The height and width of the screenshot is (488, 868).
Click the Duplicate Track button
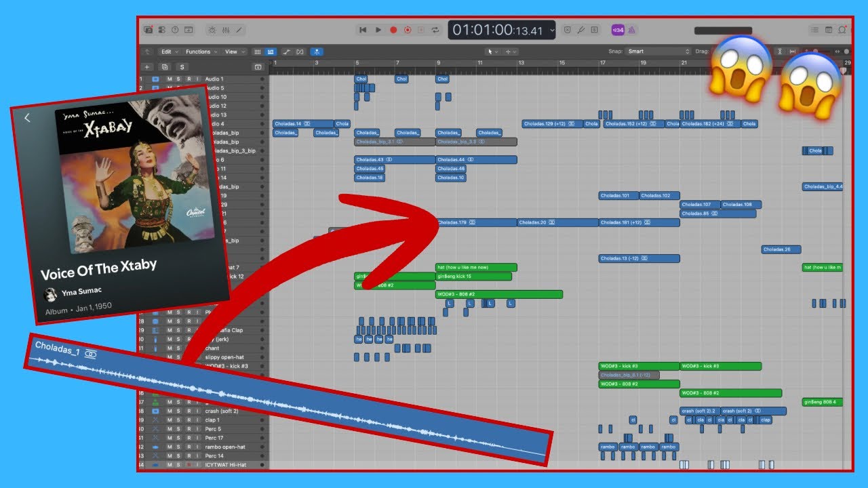164,67
